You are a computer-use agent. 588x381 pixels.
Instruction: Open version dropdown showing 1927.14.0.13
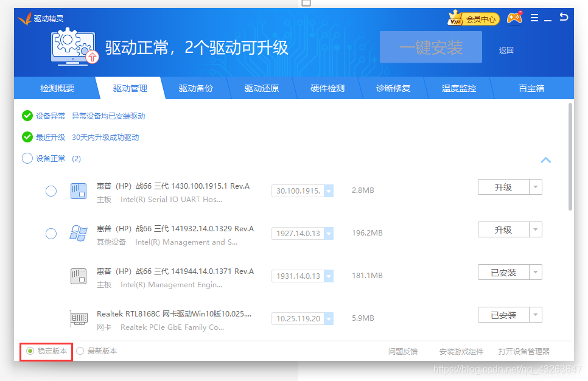329,233
